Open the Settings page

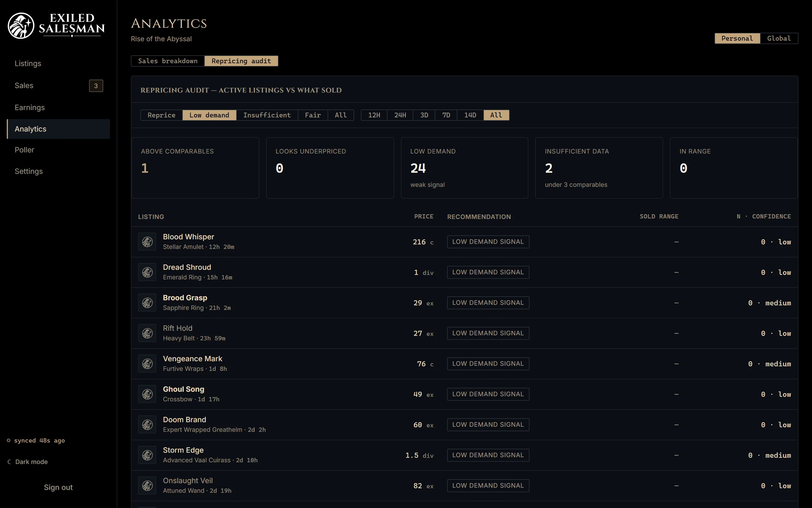(x=58, y=171)
